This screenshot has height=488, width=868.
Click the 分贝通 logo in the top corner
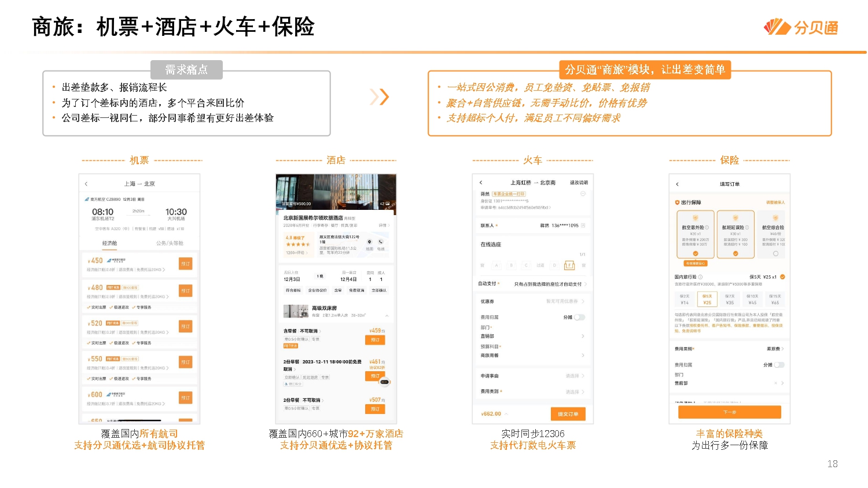pyautogui.click(x=801, y=26)
